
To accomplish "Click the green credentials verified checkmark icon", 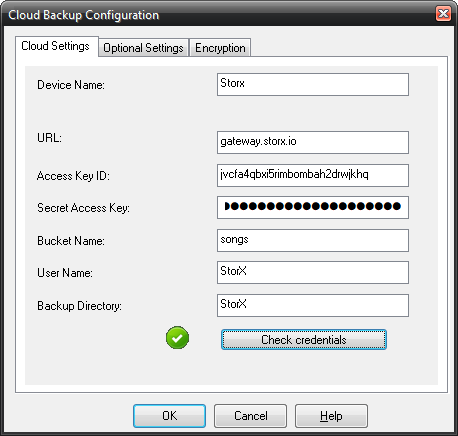I will (177, 338).
